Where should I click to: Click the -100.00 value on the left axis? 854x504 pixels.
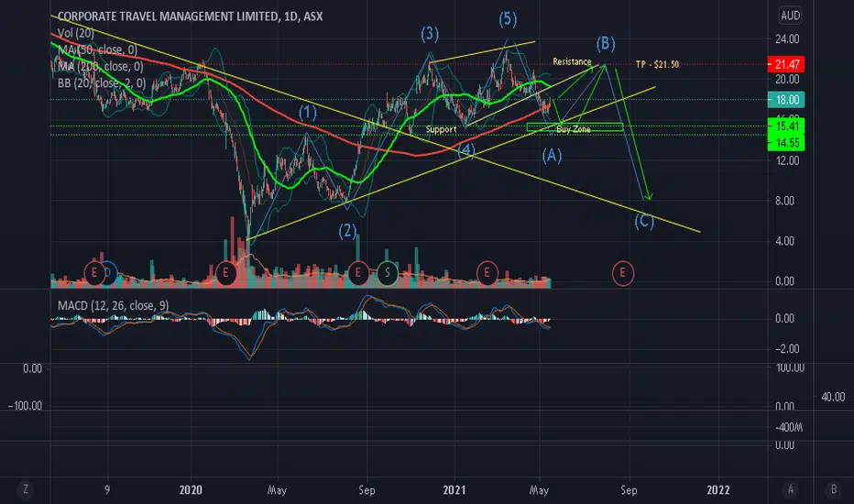[x=25, y=406]
